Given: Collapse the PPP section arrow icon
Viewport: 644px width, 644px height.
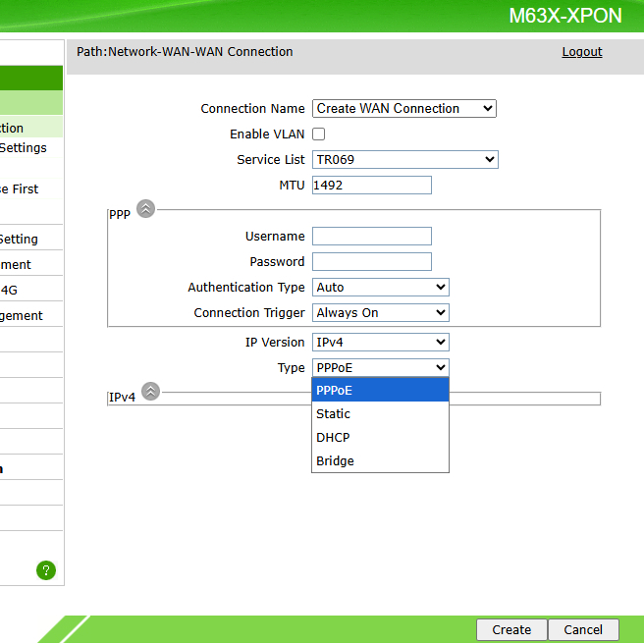Looking at the screenshot, I should (x=145, y=208).
